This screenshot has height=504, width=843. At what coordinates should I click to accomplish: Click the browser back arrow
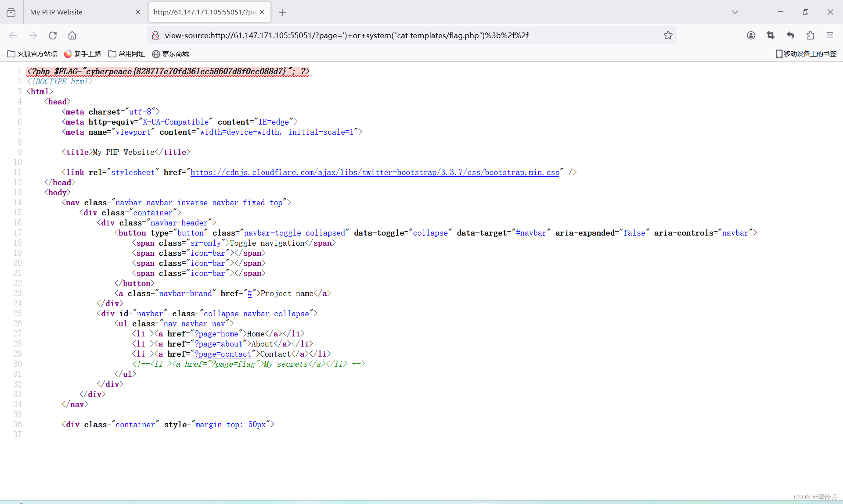click(x=13, y=36)
